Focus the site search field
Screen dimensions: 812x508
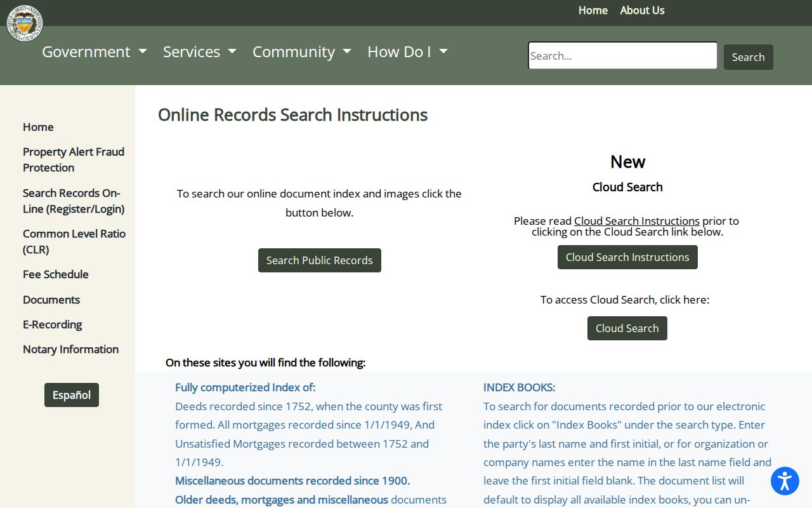(623, 56)
